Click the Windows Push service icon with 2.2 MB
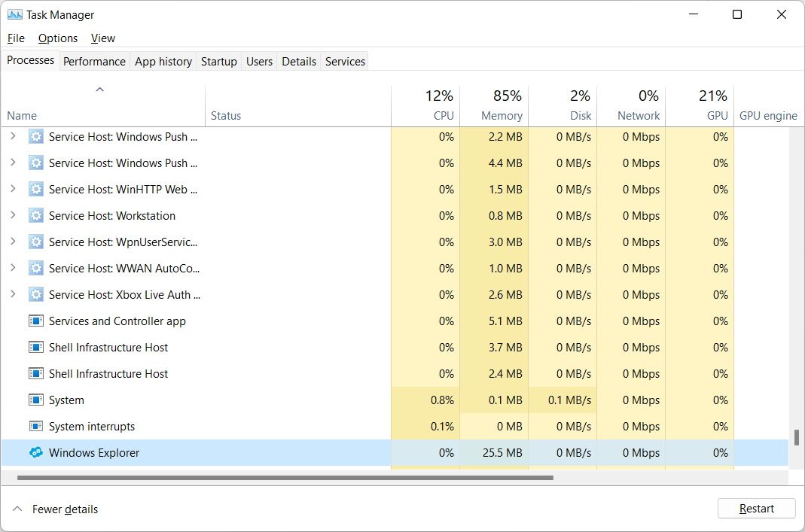This screenshot has height=532, width=805. [x=36, y=136]
